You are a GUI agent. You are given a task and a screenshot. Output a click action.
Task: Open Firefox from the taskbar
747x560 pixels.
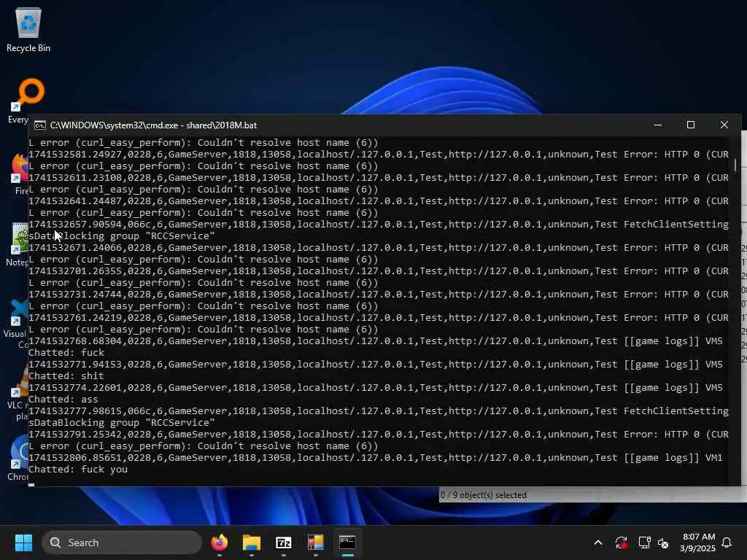click(x=219, y=542)
